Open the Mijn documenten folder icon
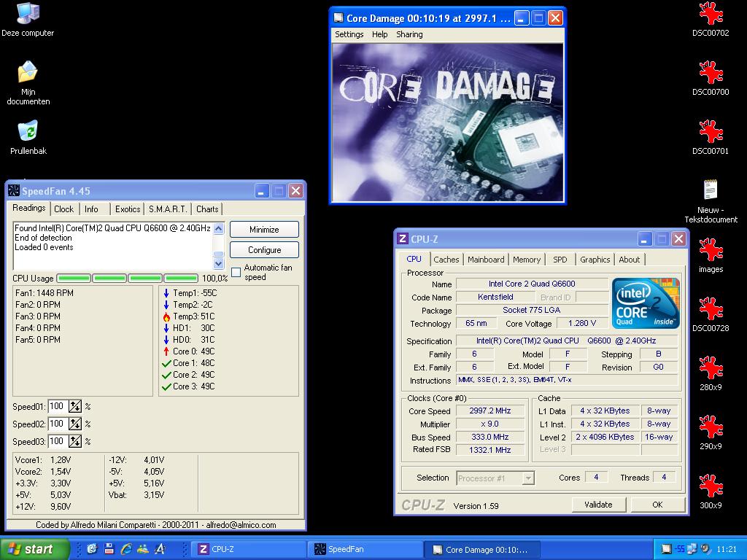Image resolution: width=747 pixels, height=560 pixels. coord(28,73)
